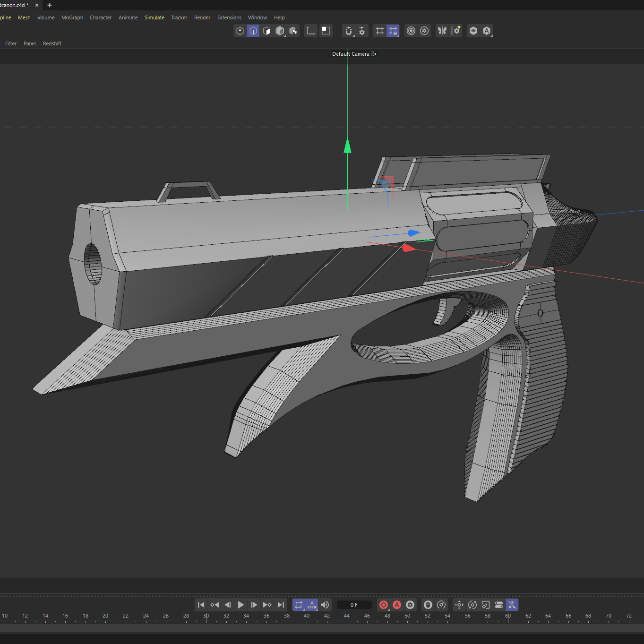Screen dimensions: 644x644
Task: Click the Soft Selection concentric circles icon
Action: [x=411, y=31]
